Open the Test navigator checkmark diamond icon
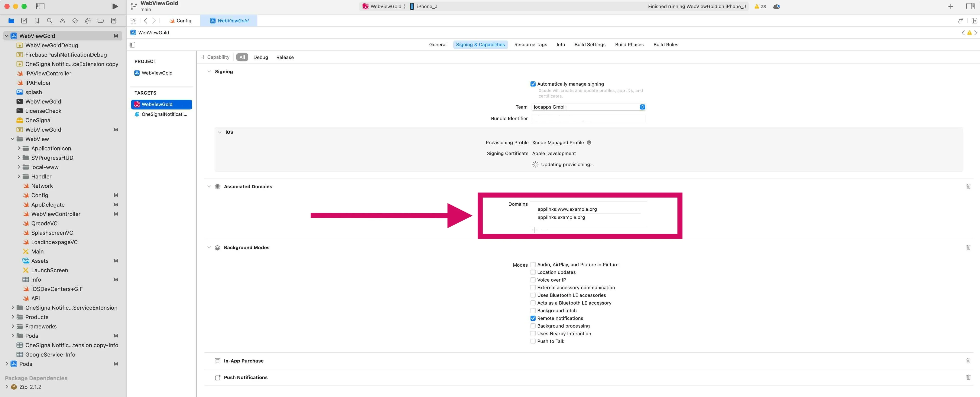The width and height of the screenshot is (980, 397). (x=75, y=20)
